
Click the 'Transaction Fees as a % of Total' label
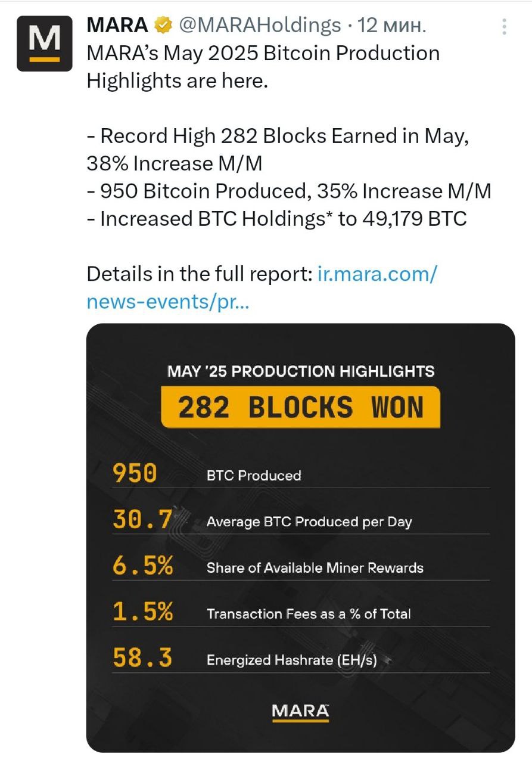click(309, 614)
